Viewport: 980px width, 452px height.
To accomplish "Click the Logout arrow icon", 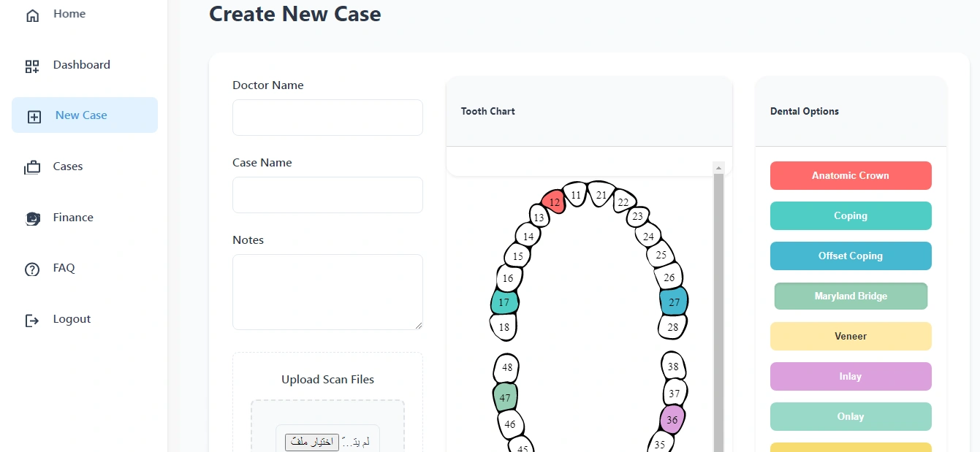I will coord(32,321).
